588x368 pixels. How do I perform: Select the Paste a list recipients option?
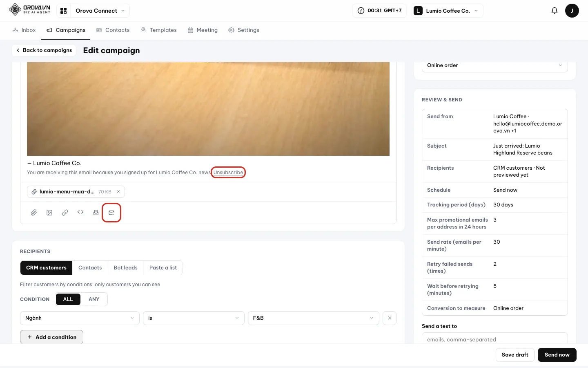coord(163,268)
